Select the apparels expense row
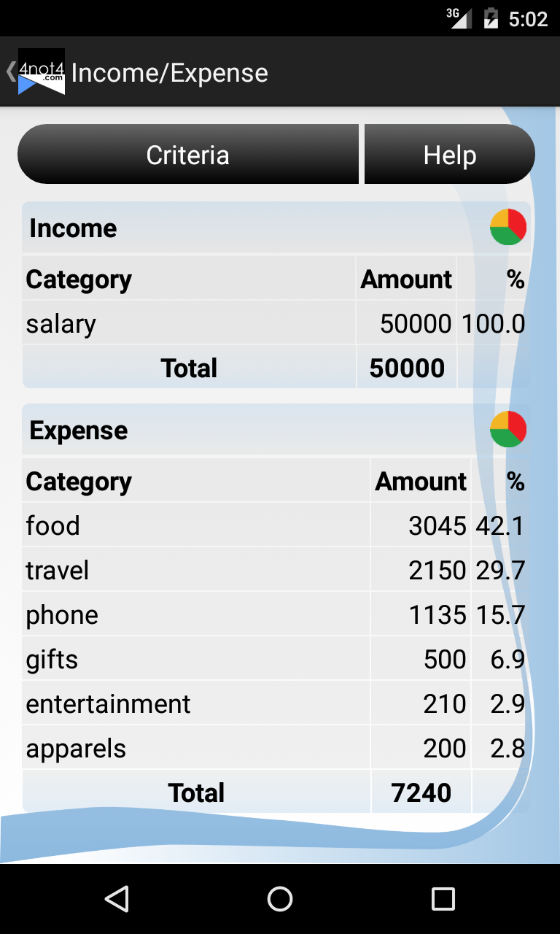The width and height of the screenshot is (560, 934). tap(276, 748)
